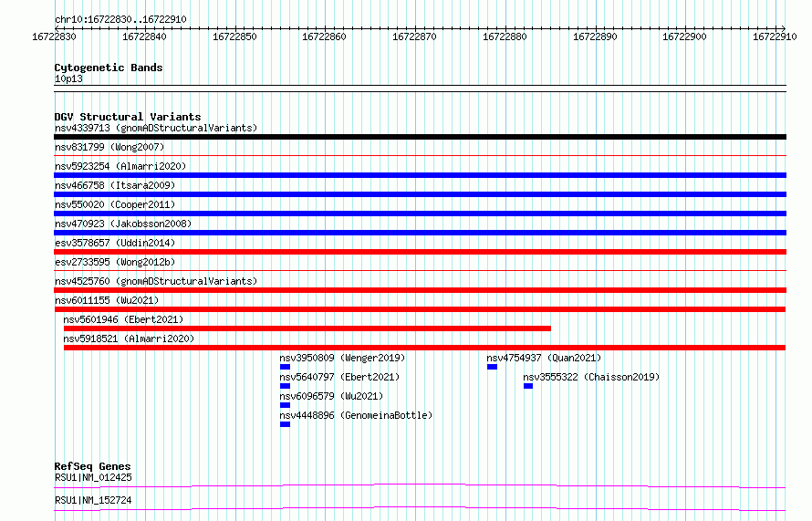
Task: Click ruler position 16722840
Action: (144, 36)
